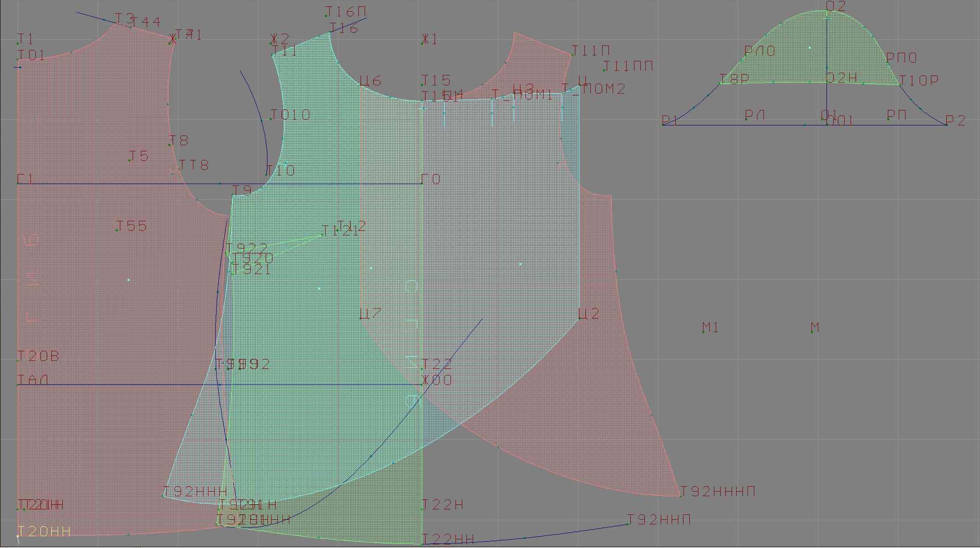980x548 pixels.
Task: Click point T22НН at bottom hem
Action: pyautogui.click(x=422, y=543)
